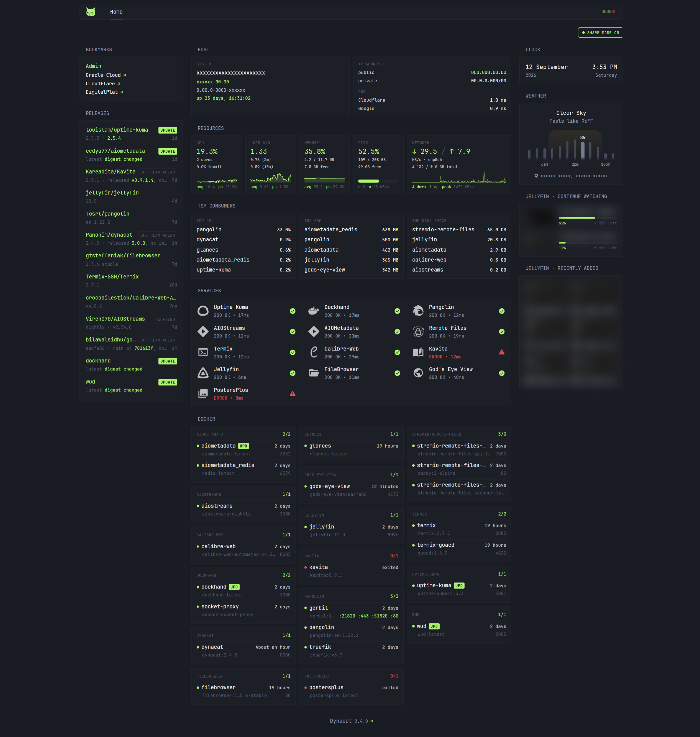Open Kareadita/Kavita release entry

pyautogui.click(x=111, y=172)
